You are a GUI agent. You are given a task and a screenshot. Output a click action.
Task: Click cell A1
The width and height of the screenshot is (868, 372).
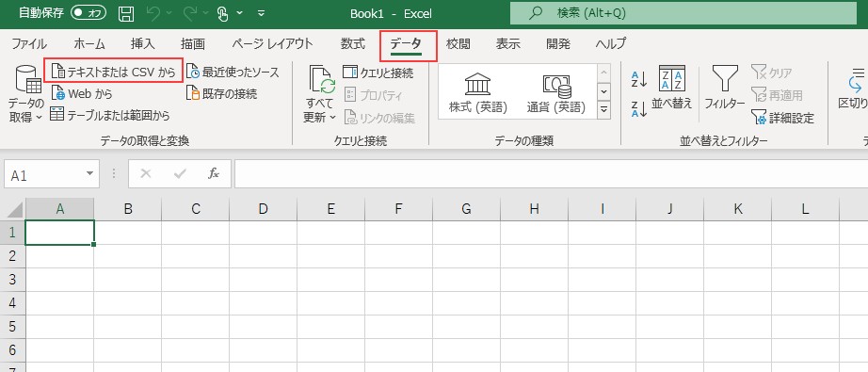tap(60, 233)
